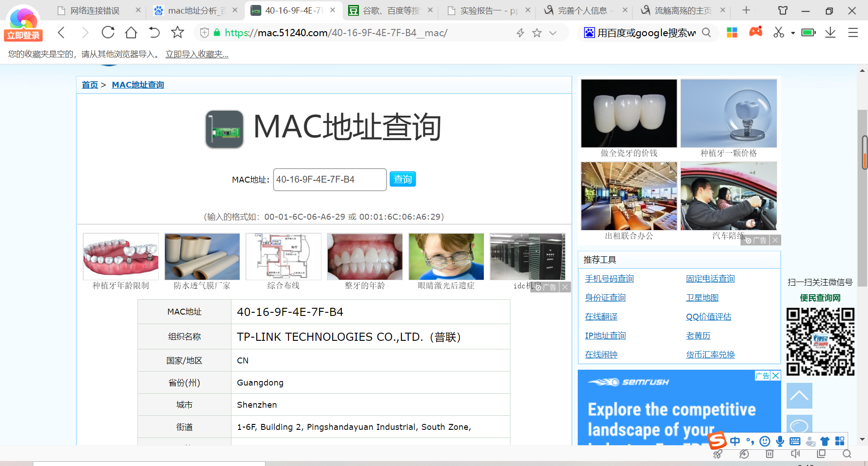The height and width of the screenshot is (466, 868).
Task: Open the Sogou emoji panel
Action: [765, 441]
